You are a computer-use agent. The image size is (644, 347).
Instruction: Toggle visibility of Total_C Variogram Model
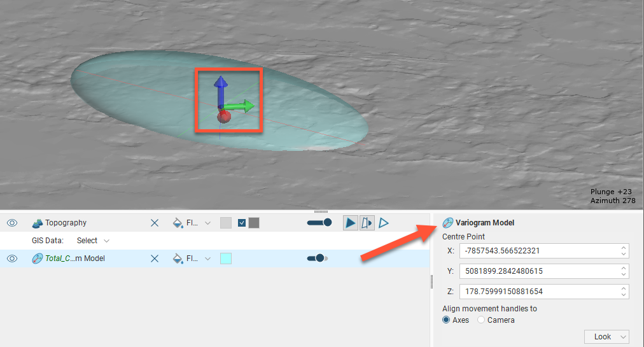(x=12, y=258)
